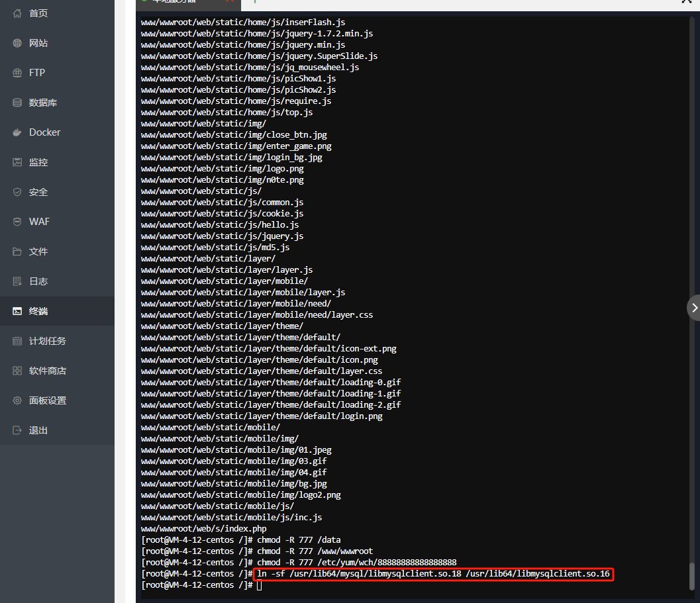Open 文件 file manager

(x=38, y=252)
